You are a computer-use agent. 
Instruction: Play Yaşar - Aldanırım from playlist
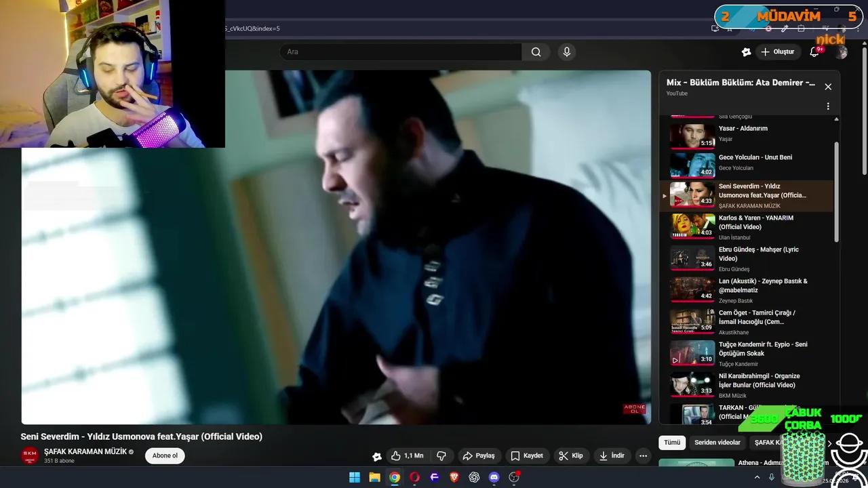click(746, 136)
